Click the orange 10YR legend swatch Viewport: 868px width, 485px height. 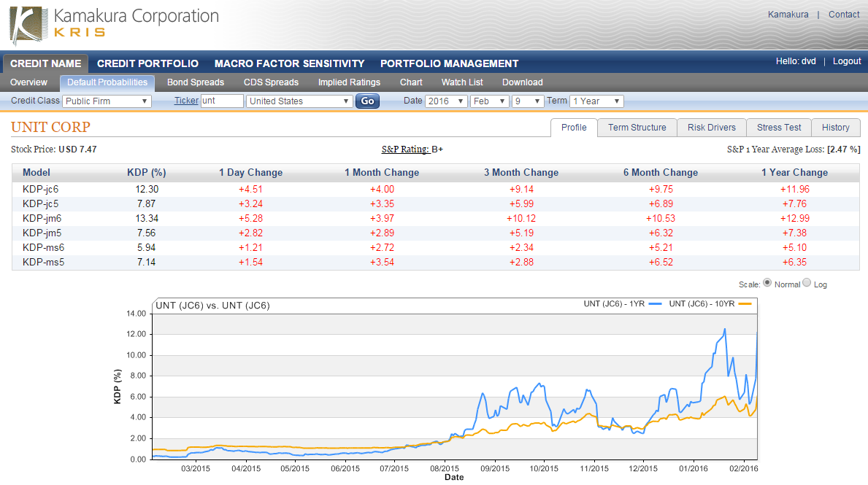pos(745,304)
